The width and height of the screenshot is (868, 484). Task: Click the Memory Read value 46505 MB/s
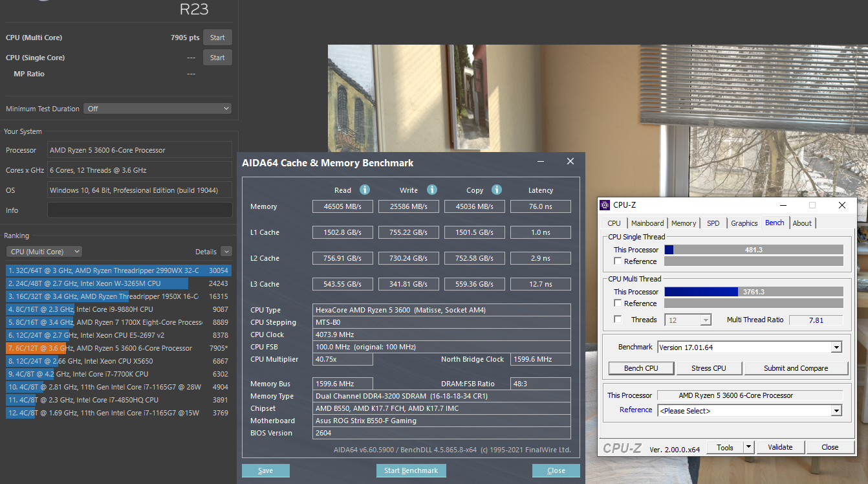pos(343,206)
